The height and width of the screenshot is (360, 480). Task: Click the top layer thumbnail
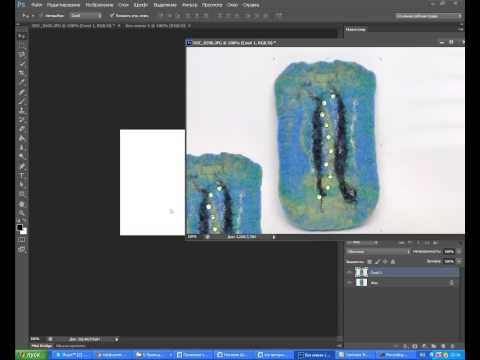(x=361, y=272)
